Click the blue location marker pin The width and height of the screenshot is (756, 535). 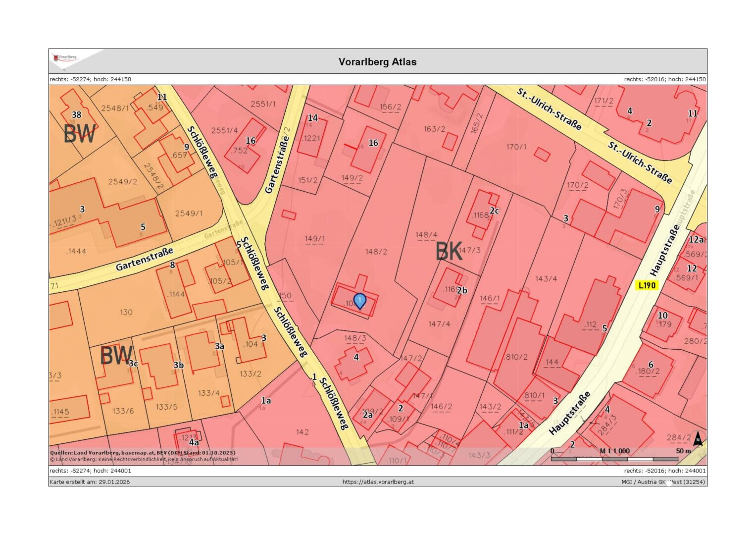tap(360, 301)
